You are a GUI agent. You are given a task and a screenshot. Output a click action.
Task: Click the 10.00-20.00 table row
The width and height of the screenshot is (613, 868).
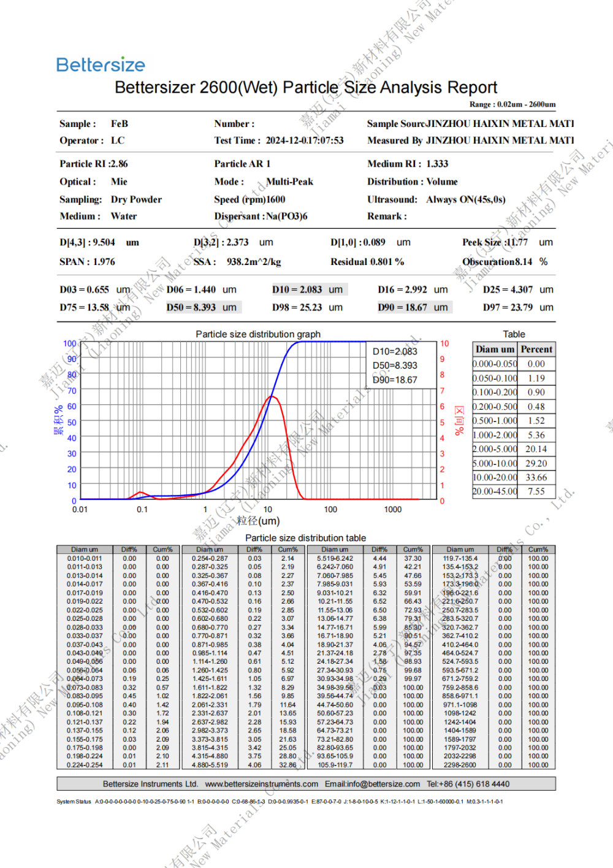pyautogui.click(x=514, y=477)
